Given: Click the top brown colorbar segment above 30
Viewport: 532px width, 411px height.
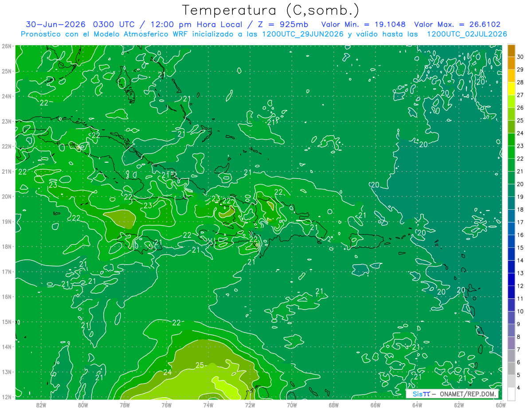Looking at the screenshot, I should 511,50.
